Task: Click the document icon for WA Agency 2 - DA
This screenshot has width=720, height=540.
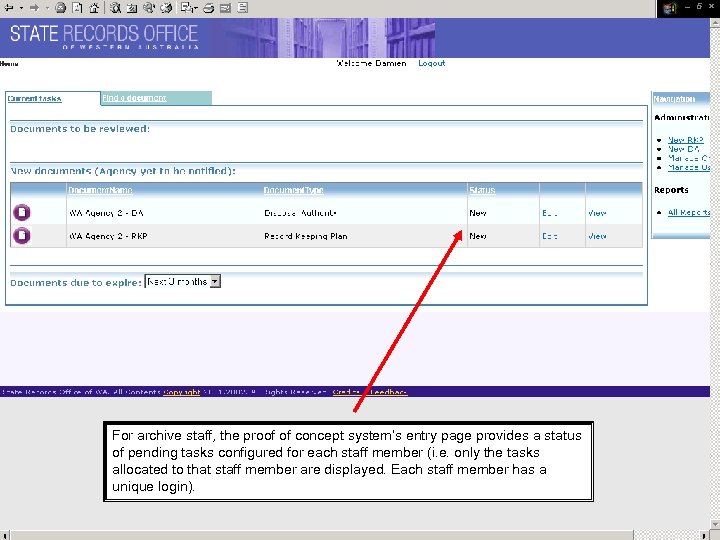Action: pyautogui.click(x=22, y=213)
